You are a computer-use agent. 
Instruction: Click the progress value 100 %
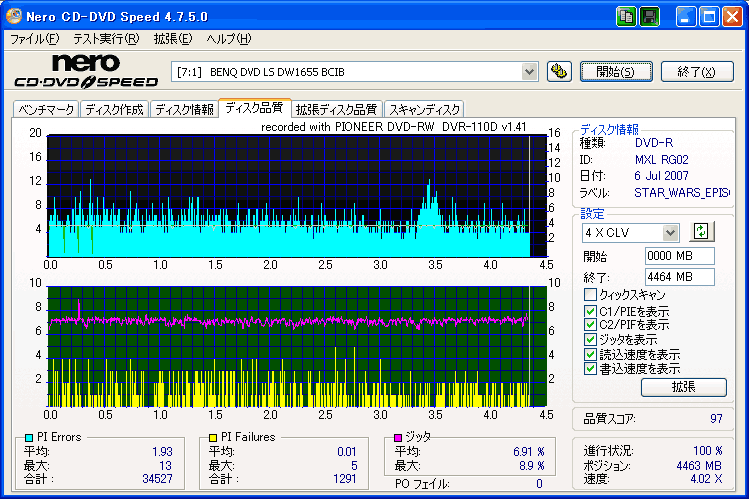coord(707,451)
